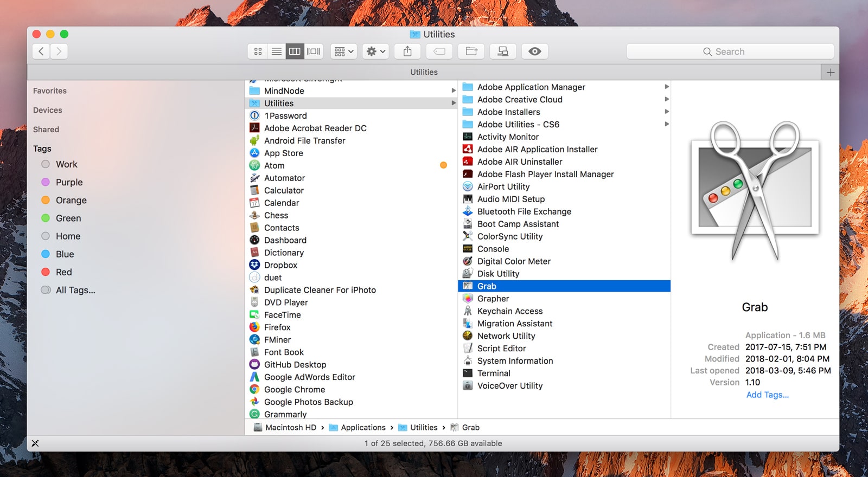Expand Adobe Installers folder arrow
Image resolution: width=868 pixels, height=477 pixels.
[x=667, y=112]
